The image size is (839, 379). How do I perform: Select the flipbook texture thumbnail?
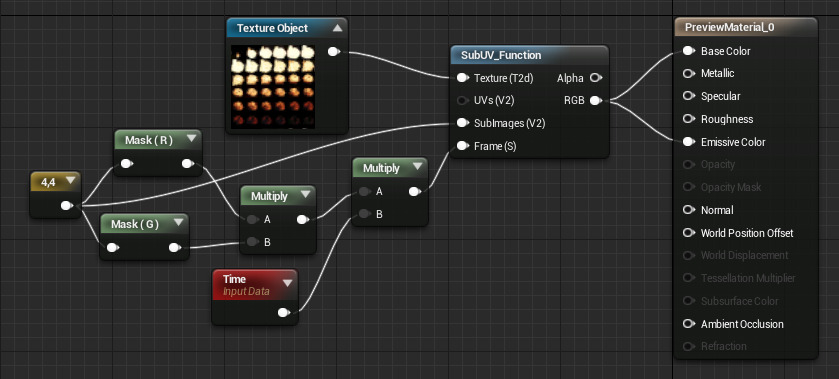(272, 87)
